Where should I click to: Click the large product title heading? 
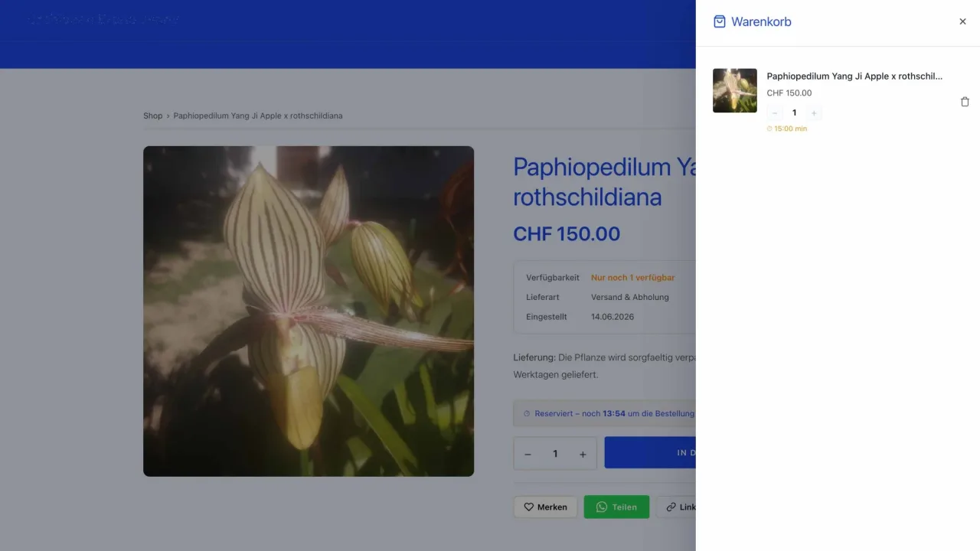coord(604,182)
